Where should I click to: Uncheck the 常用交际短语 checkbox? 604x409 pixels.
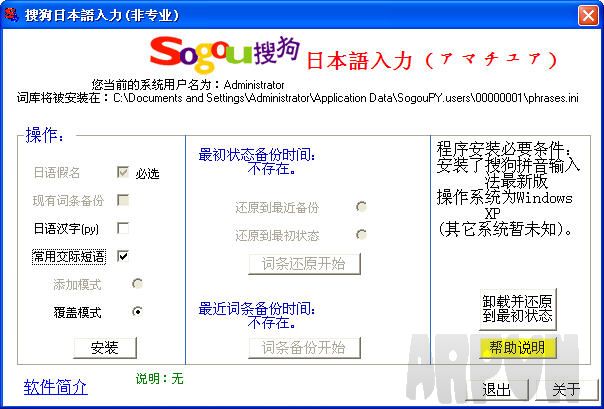(x=123, y=256)
